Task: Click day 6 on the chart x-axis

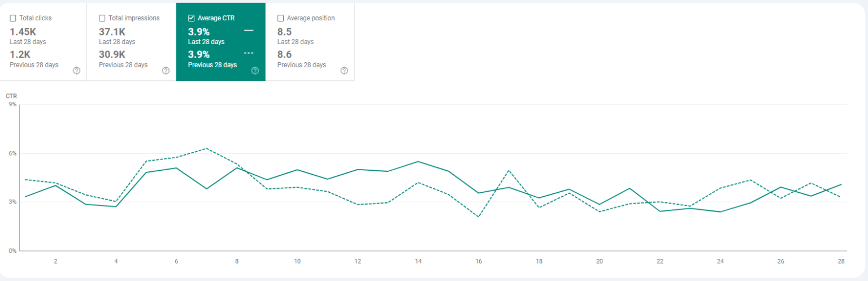Action: pos(176,261)
